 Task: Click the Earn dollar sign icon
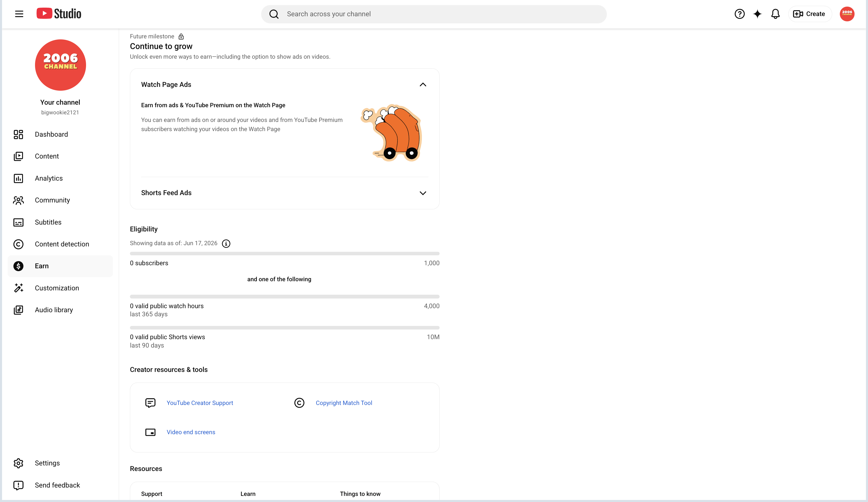pos(18,266)
